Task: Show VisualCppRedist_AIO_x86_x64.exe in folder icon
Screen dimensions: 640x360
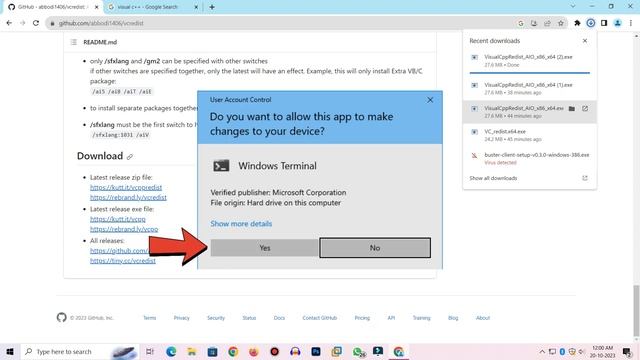Action: tap(572, 109)
